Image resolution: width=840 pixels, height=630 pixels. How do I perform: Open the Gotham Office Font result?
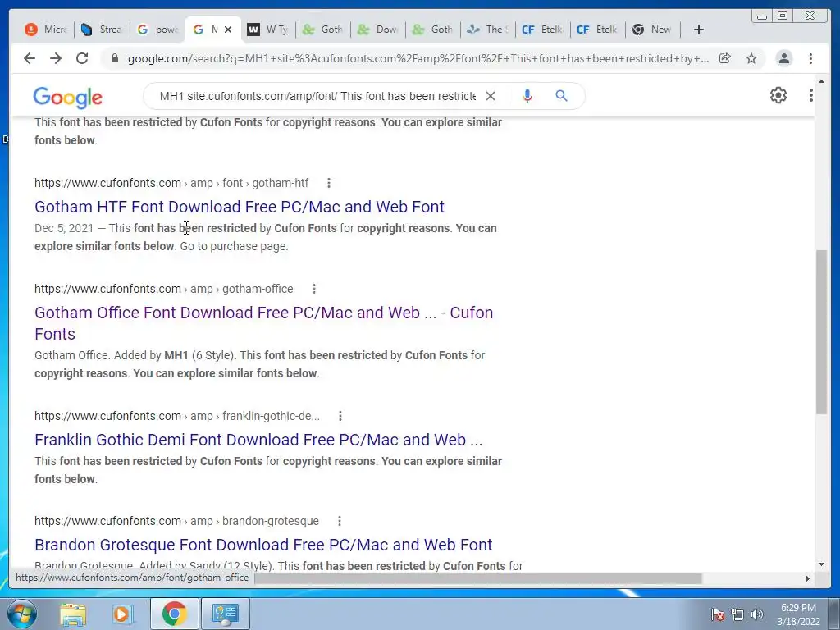(x=263, y=323)
